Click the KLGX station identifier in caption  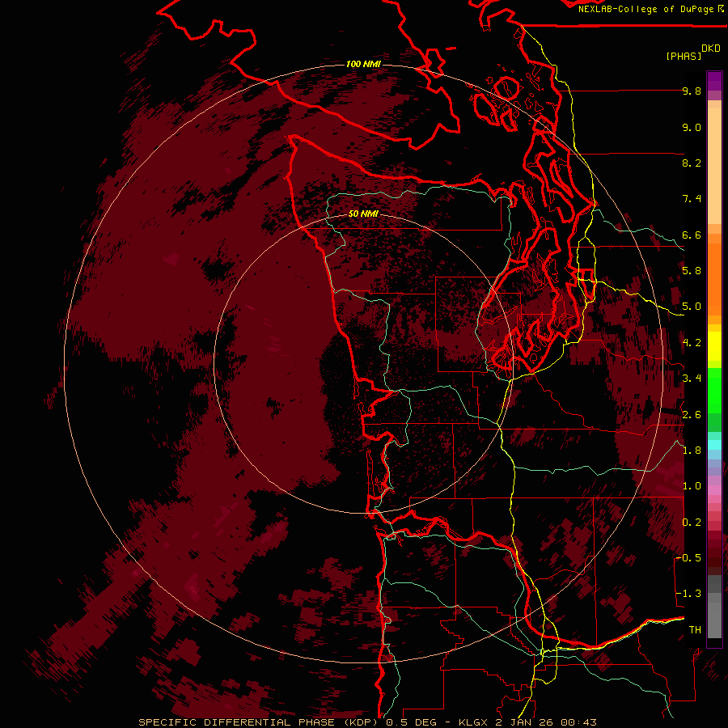tap(473, 722)
